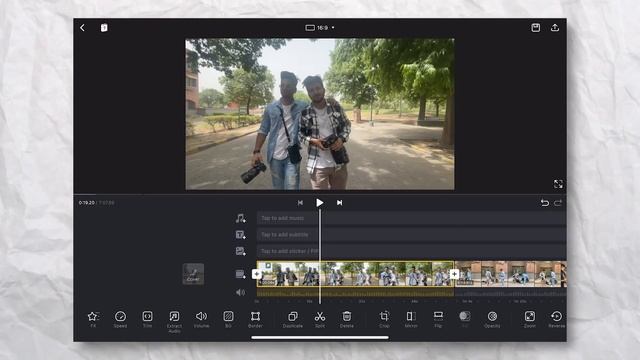Open the Border tool

click(255, 319)
